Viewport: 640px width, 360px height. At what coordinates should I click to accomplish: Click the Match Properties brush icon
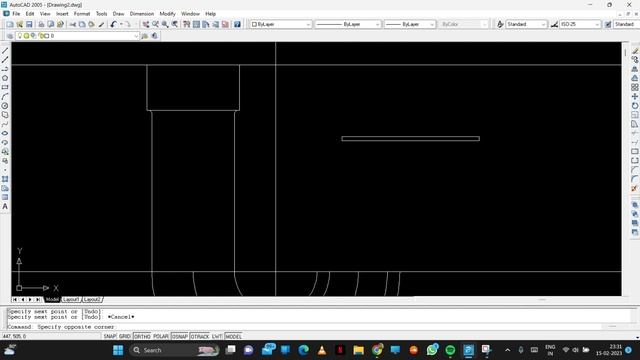click(x=101, y=24)
